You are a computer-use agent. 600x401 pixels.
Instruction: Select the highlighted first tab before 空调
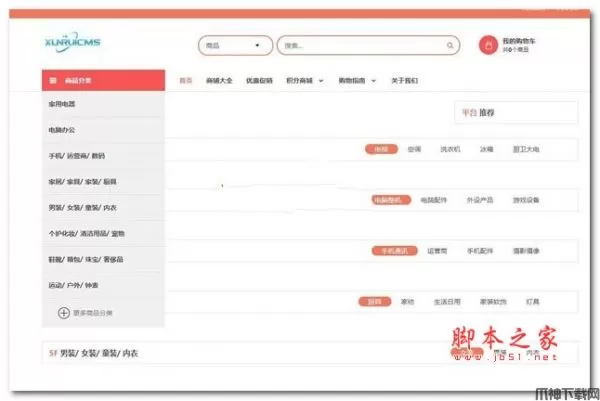click(x=381, y=149)
